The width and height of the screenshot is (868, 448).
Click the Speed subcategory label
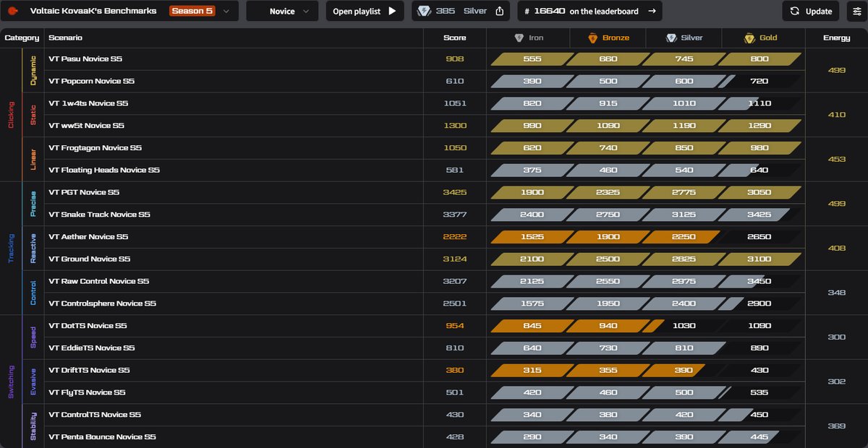tap(33, 337)
